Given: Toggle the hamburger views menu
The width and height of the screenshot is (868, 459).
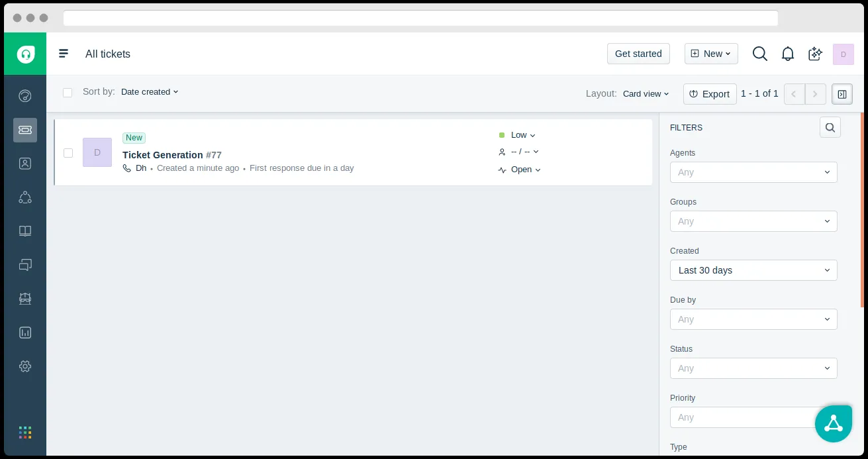Looking at the screenshot, I should 64,54.
